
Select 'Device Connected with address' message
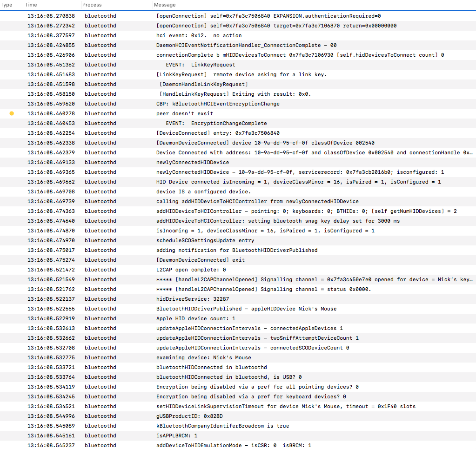coord(315,152)
